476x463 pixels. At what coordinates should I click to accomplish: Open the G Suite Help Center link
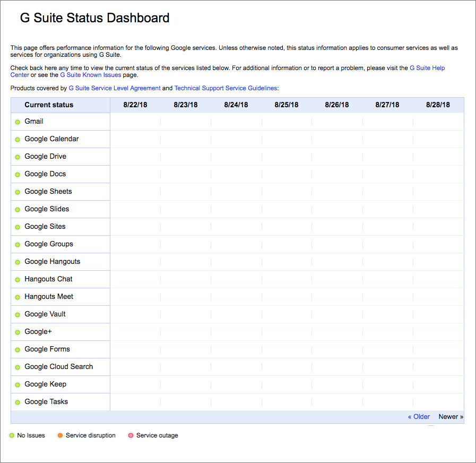click(x=427, y=68)
